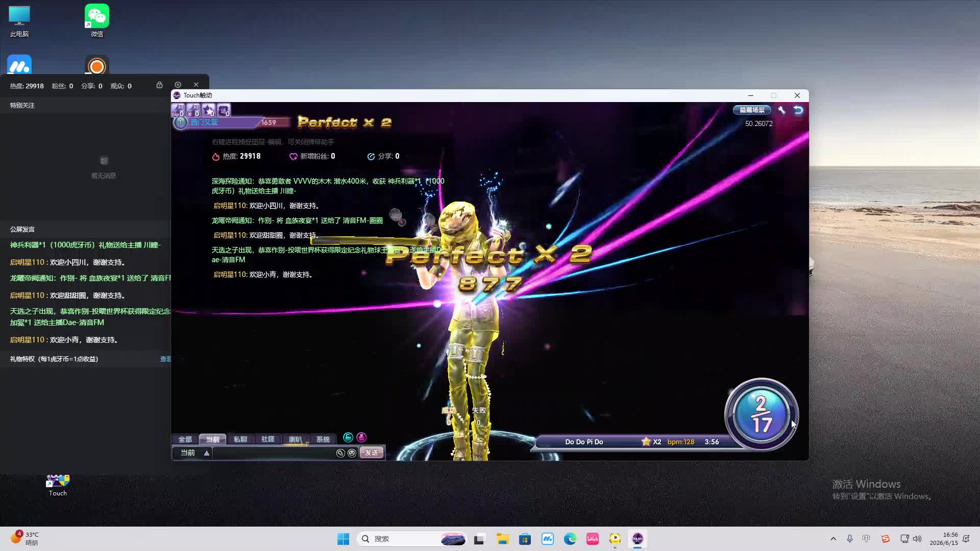
Task: Click the song title Do Do Pi Do
Action: tap(584, 442)
